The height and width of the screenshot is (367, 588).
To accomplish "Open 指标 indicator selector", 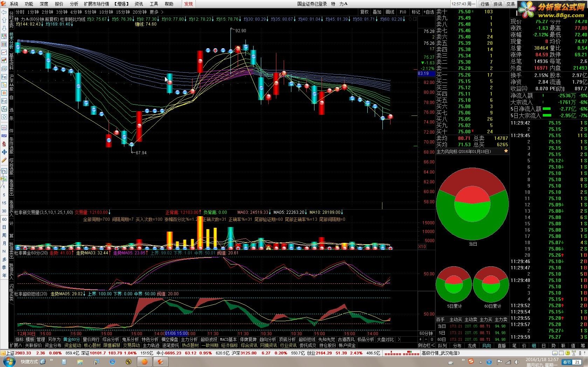I will click(x=20, y=339).
